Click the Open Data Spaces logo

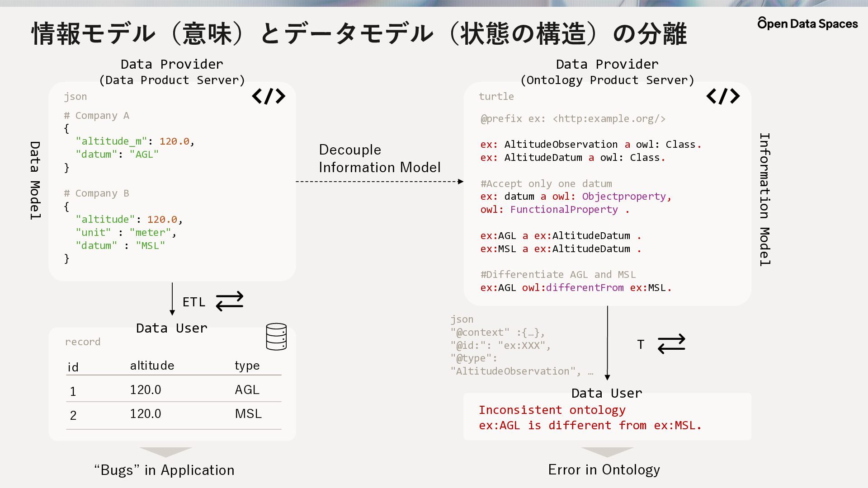point(807,23)
